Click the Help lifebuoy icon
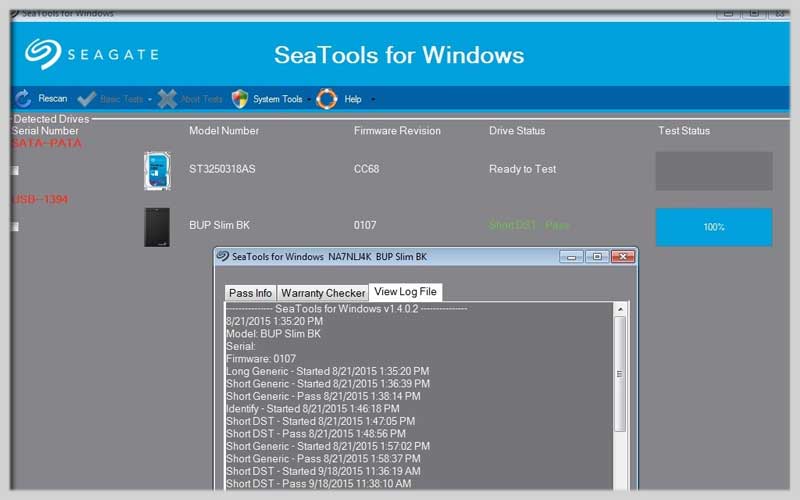 (x=327, y=98)
